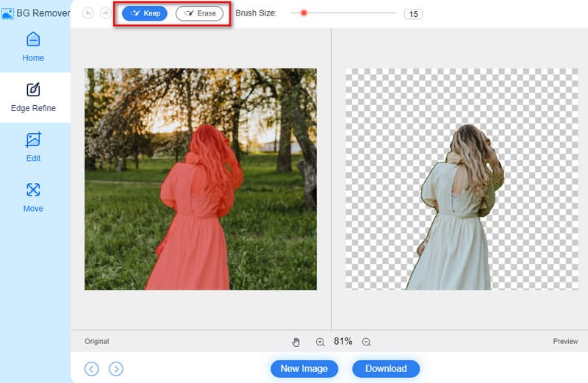
Task: Activate the Keep brush mode
Action: click(145, 13)
